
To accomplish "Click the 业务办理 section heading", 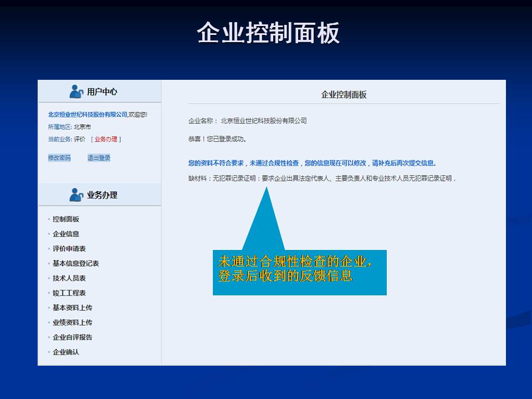I will [x=102, y=195].
